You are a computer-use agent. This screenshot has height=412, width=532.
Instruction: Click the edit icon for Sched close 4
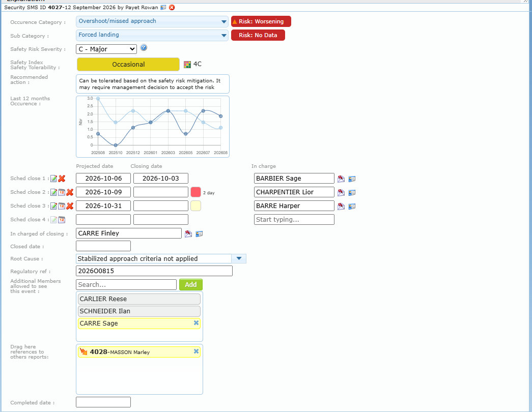pyautogui.click(x=53, y=220)
